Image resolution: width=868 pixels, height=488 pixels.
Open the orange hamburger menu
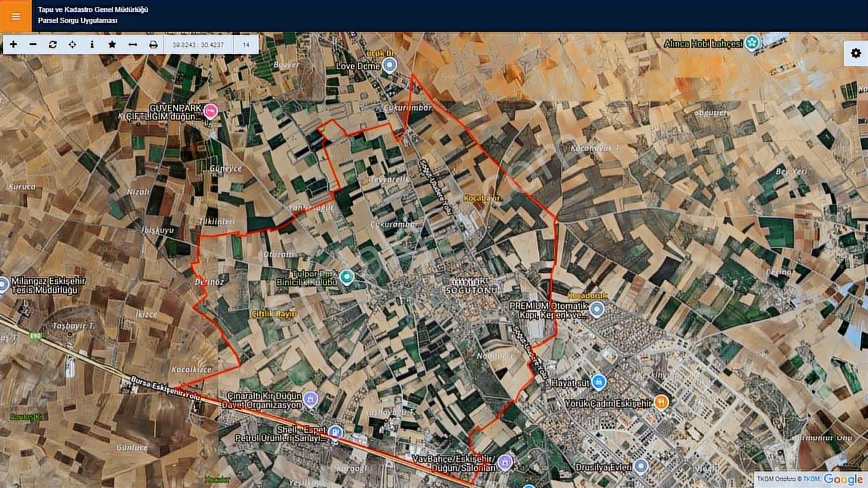15,16
